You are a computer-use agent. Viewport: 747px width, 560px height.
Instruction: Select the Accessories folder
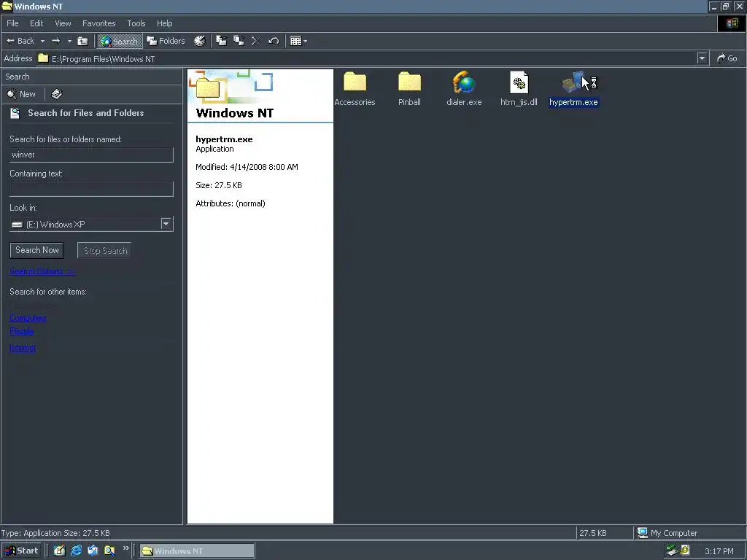355,88
